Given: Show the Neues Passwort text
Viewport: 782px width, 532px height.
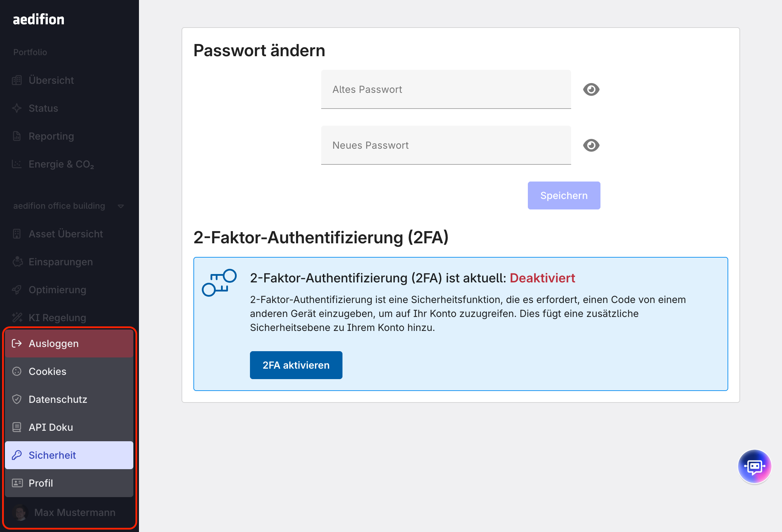Looking at the screenshot, I should click(x=591, y=145).
